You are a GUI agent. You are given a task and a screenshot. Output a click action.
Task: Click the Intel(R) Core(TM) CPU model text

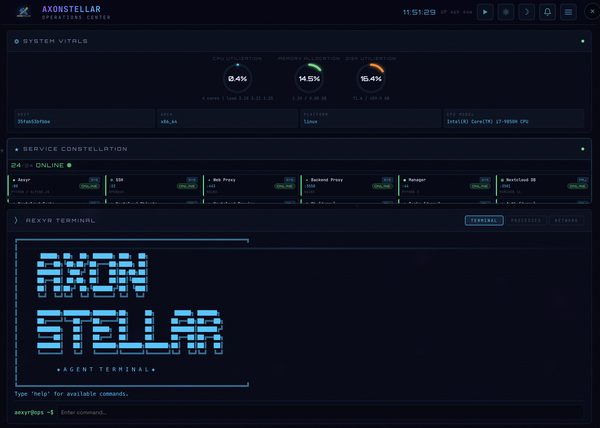(488, 122)
